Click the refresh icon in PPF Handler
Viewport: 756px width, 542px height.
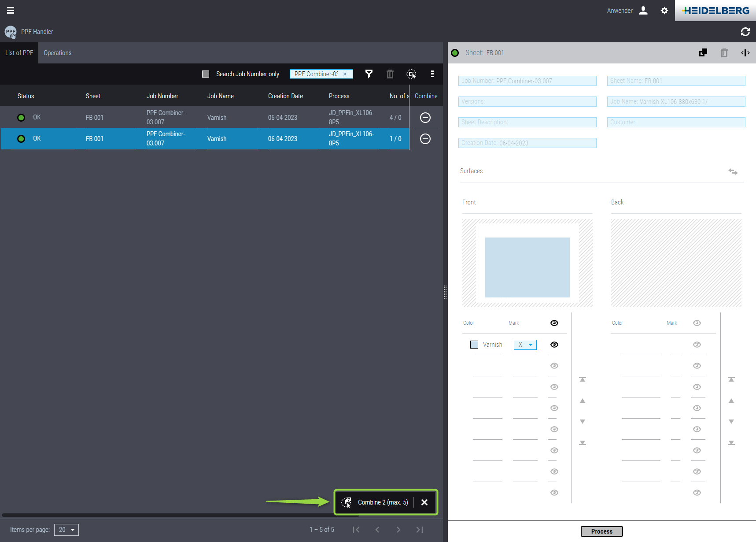point(745,32)
